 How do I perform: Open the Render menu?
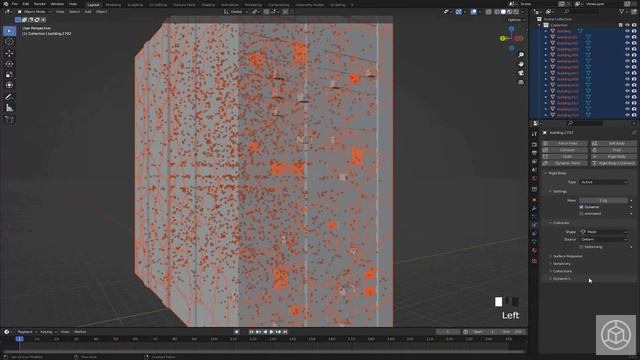pyautogui.click(x=40, y=4)
